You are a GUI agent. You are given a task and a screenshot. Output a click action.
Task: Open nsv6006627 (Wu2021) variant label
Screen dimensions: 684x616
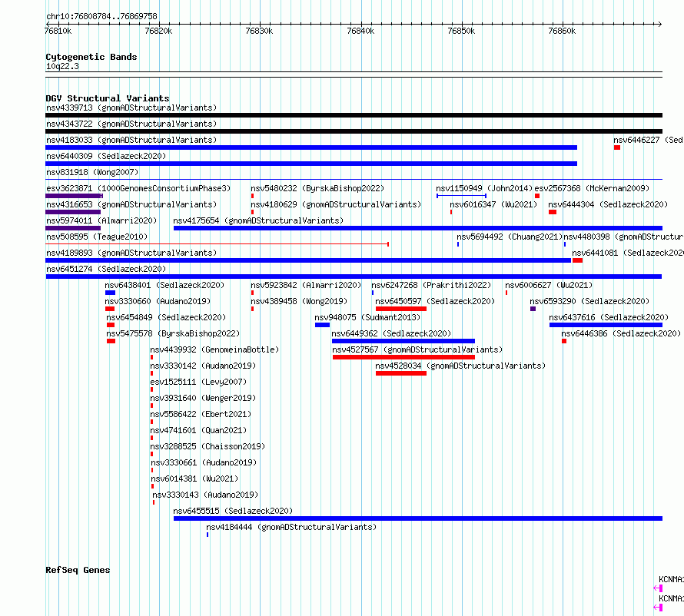pyautogui.click(x=549, y=285)
